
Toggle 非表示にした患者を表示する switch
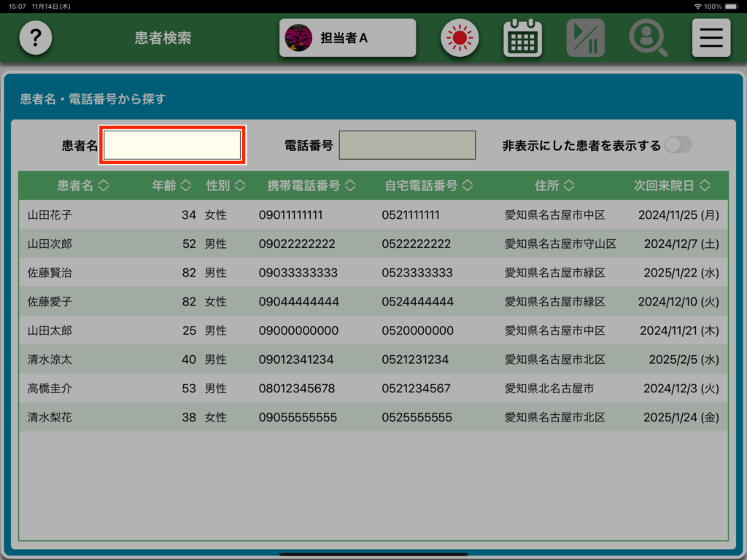(677, 145)
